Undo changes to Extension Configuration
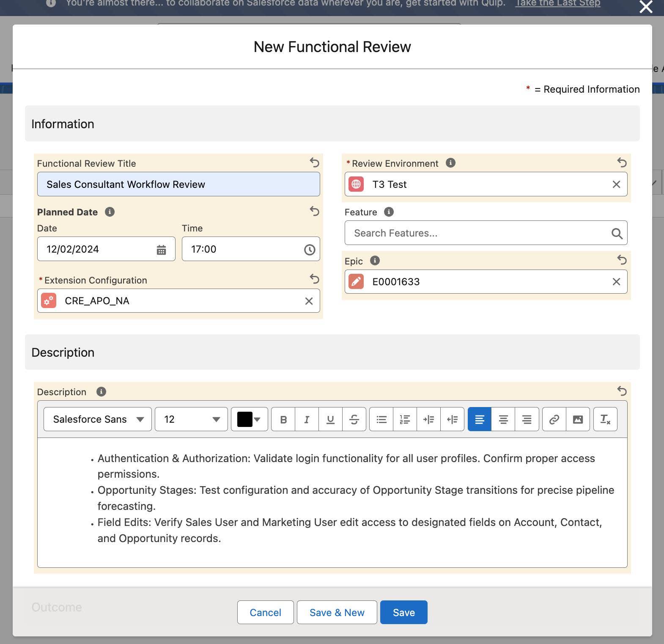 click(314, 279)
